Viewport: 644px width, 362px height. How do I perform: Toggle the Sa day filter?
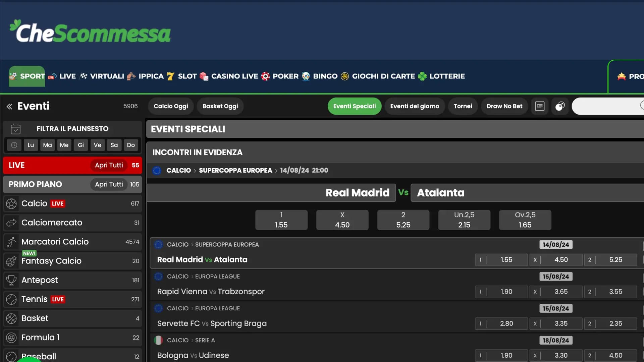(x=114, y=145)
